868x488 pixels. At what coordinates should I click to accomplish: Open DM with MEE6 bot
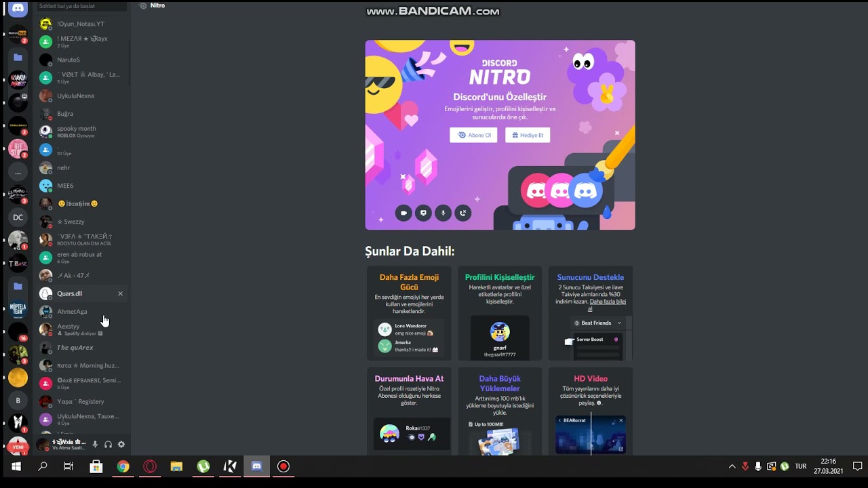point(81,186)
